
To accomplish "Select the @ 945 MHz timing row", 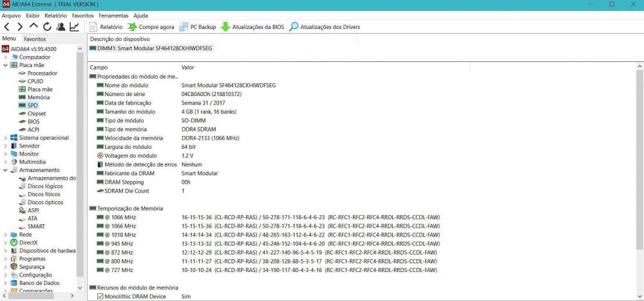I will coord(268,244).
